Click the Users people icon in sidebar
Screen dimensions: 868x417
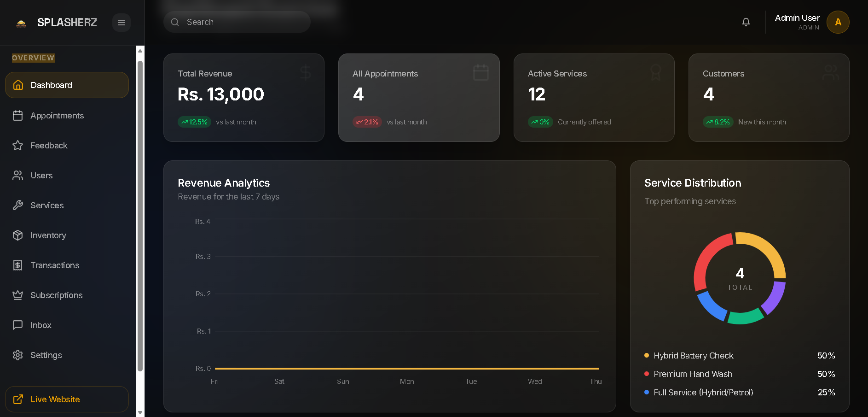tap(18, 176)
